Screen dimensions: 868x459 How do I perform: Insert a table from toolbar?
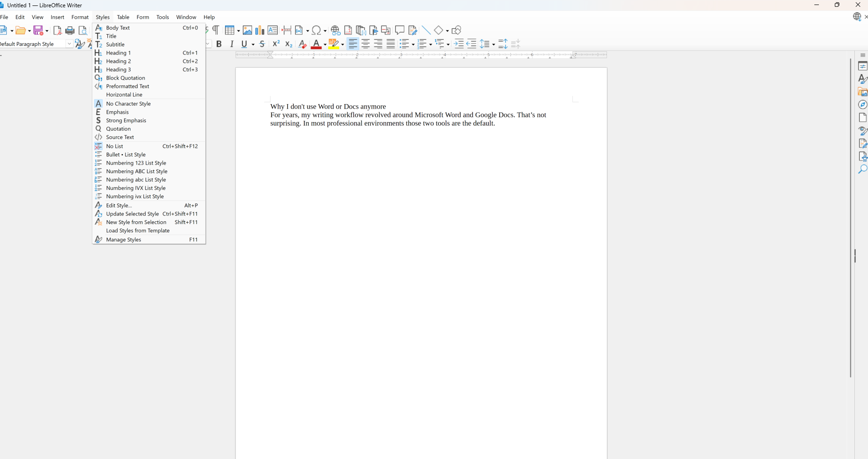pyautogui.click(x=230, y=30)
